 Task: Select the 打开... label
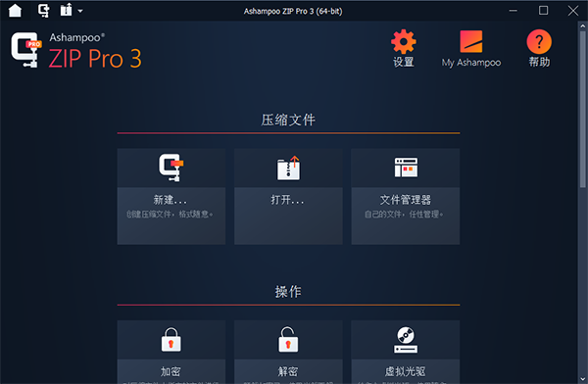[287, 200]
